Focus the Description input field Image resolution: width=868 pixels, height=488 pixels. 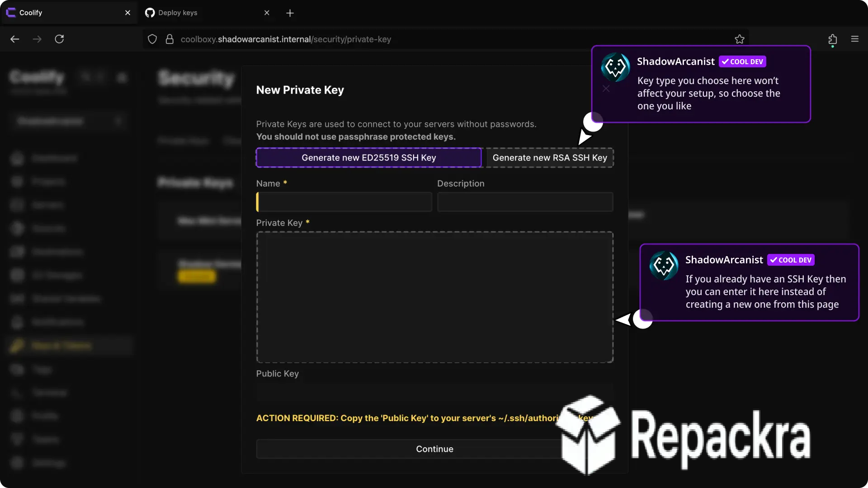pos(525,202)
